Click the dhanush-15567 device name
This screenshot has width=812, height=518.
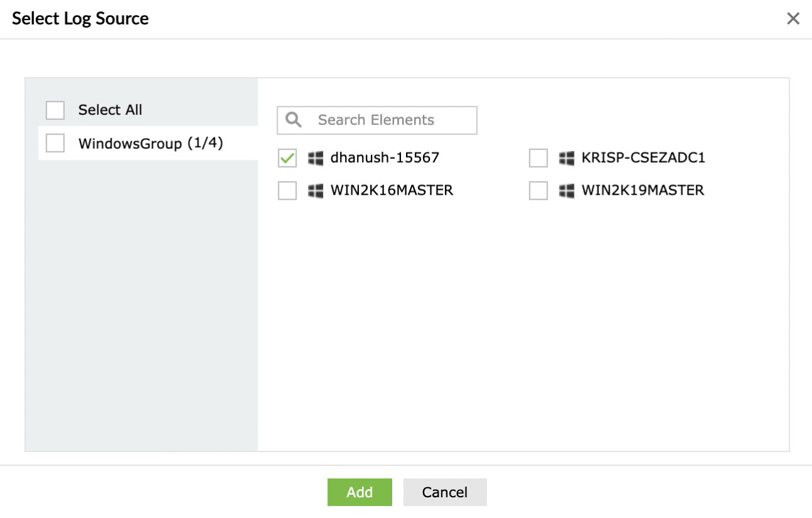[x=385, y=158]
